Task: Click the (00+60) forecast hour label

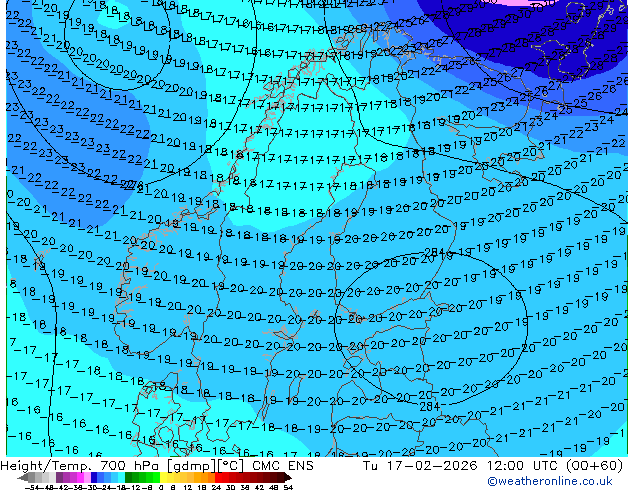Action: tap(594, 466)
